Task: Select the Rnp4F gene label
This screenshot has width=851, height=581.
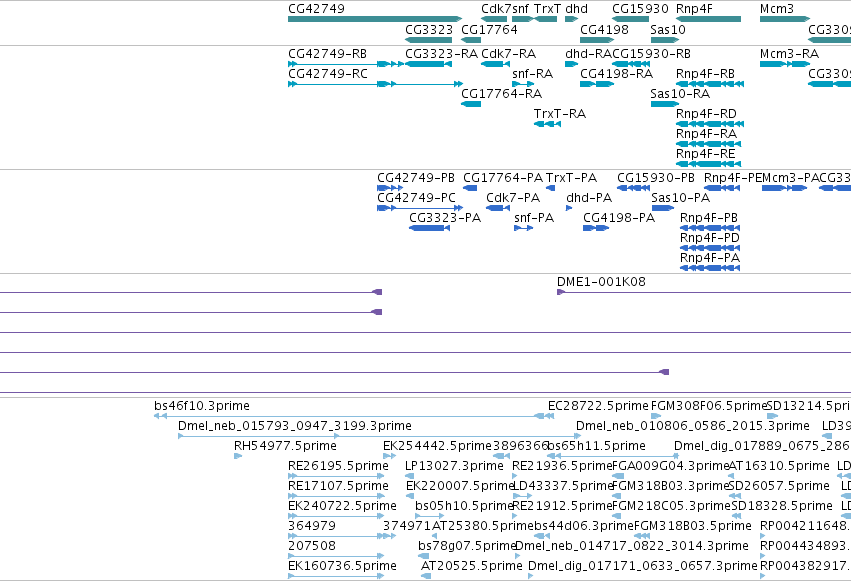Action: click(x=694, y=9)
